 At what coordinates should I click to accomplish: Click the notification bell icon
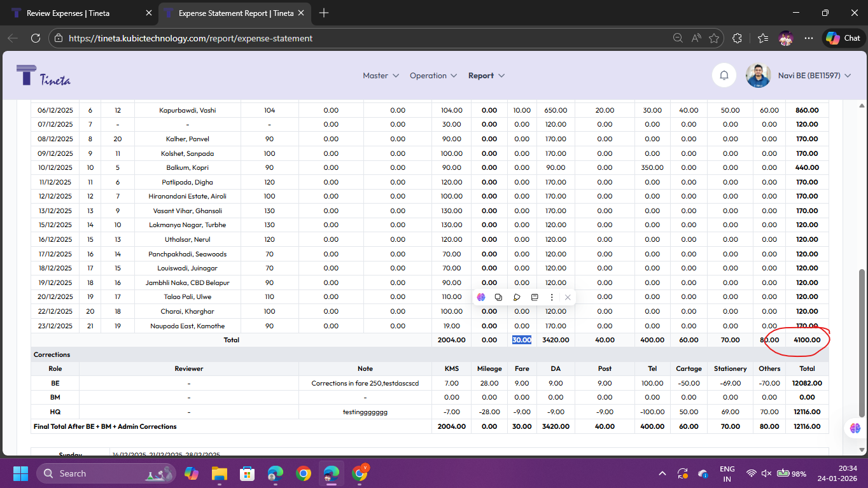[x=724, y=76]
